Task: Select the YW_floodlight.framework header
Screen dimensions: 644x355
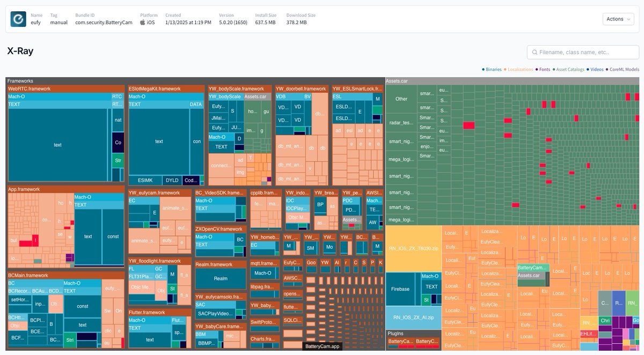Action: pyautogui.click(x=159, y=261)
